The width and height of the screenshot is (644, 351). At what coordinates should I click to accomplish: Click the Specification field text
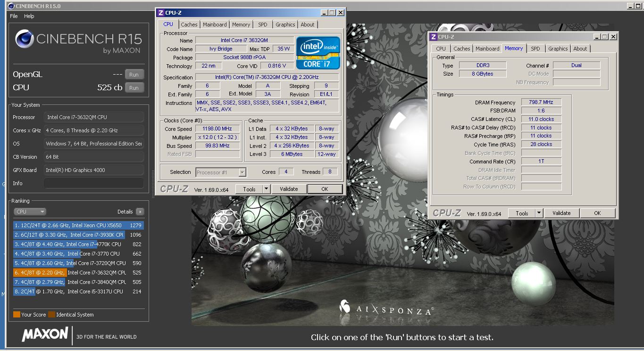[x=267, y=77]
